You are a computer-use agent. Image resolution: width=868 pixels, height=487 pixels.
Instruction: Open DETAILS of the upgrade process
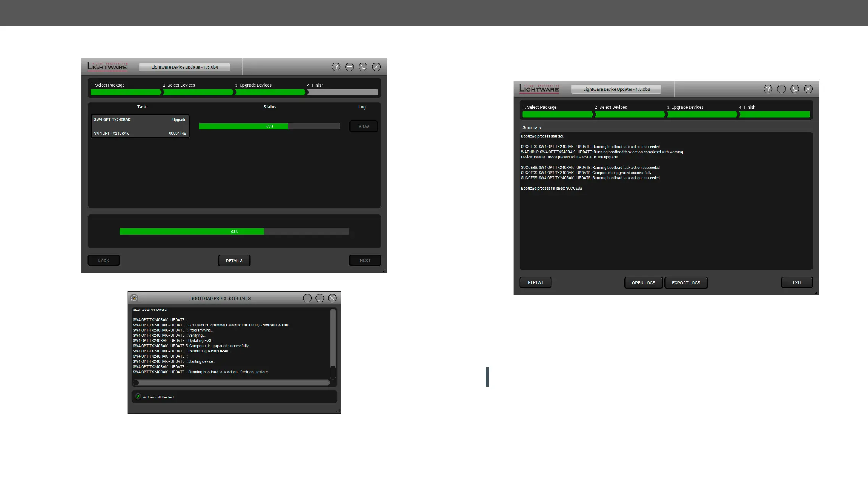click(234, 261)
